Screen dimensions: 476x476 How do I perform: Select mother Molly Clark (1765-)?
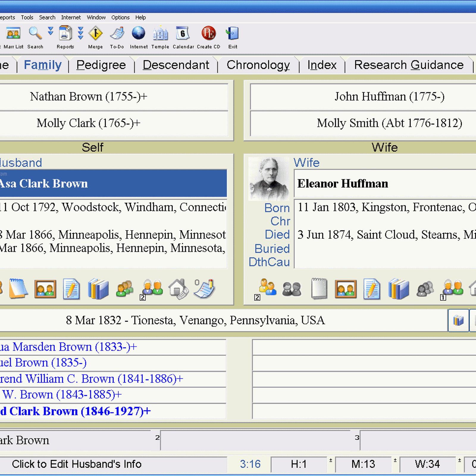(x=114, y=123)
